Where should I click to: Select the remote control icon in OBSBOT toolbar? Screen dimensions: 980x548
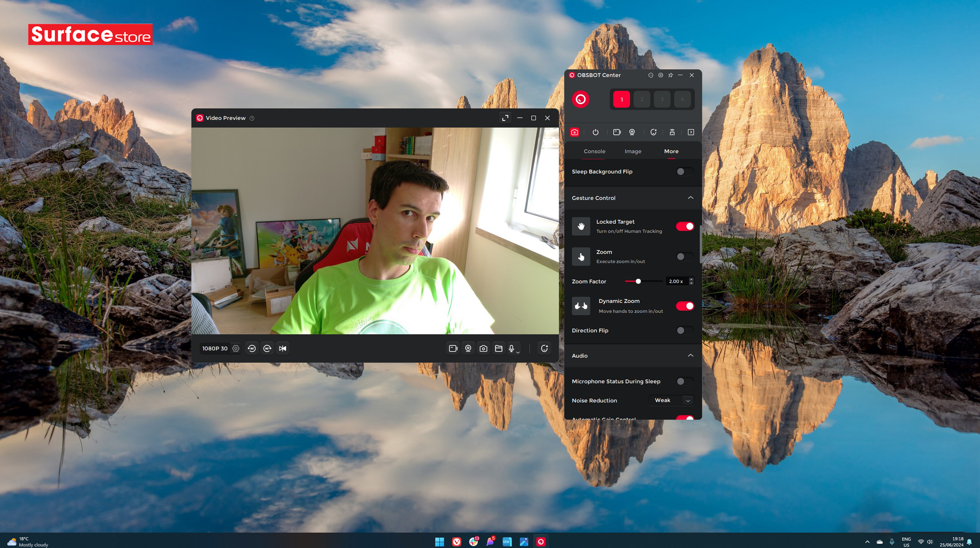[672, 132]
